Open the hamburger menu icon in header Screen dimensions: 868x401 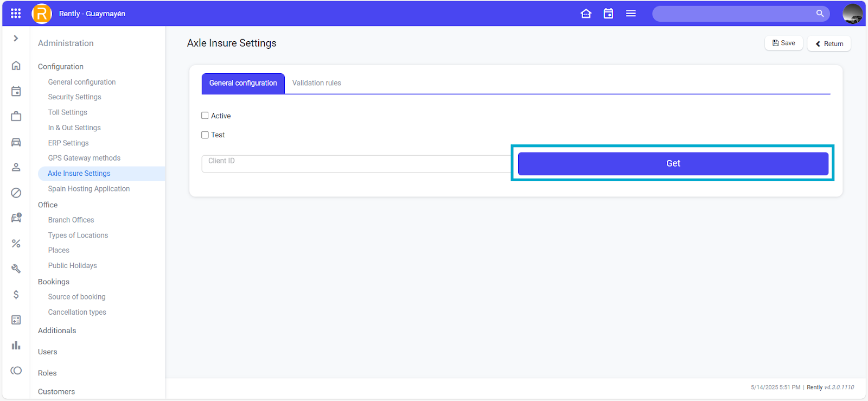[630, 14]
